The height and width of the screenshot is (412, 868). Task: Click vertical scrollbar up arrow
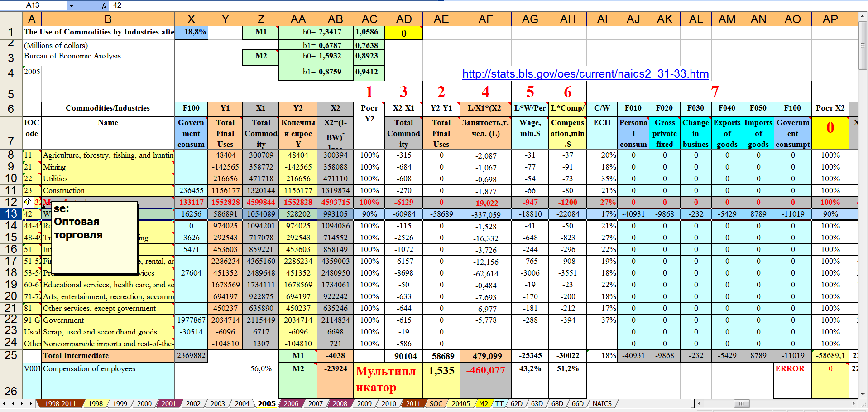coord(863,16)
